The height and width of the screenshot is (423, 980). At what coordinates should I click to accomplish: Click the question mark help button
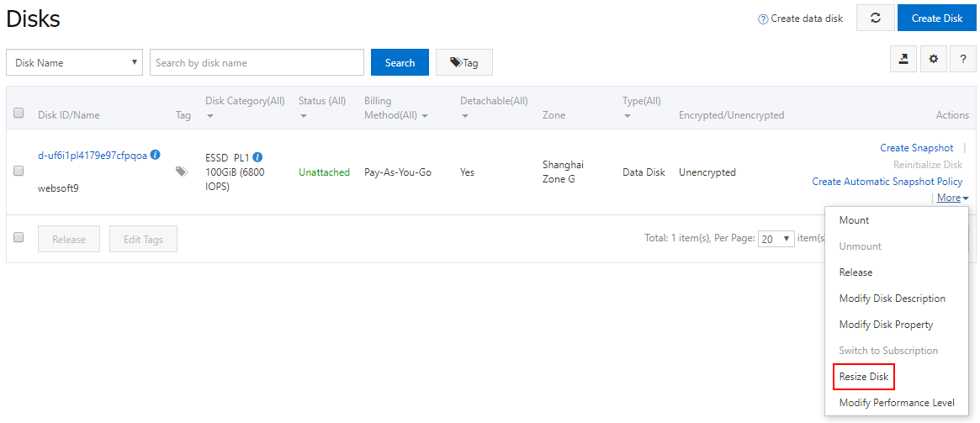point(963,59)
